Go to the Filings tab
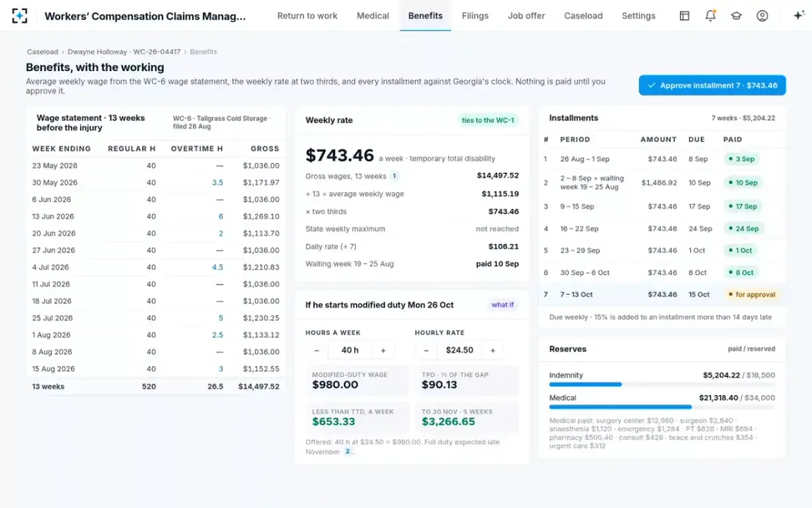812x508 pixels. [475, 16]
